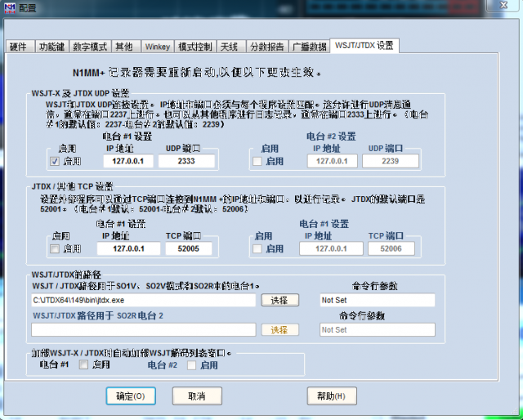Screen dimensions: 523x420
Task: Click the WSJT/JTDX的路径 group label
Action: pyautogui.click(x=66, y=275)
